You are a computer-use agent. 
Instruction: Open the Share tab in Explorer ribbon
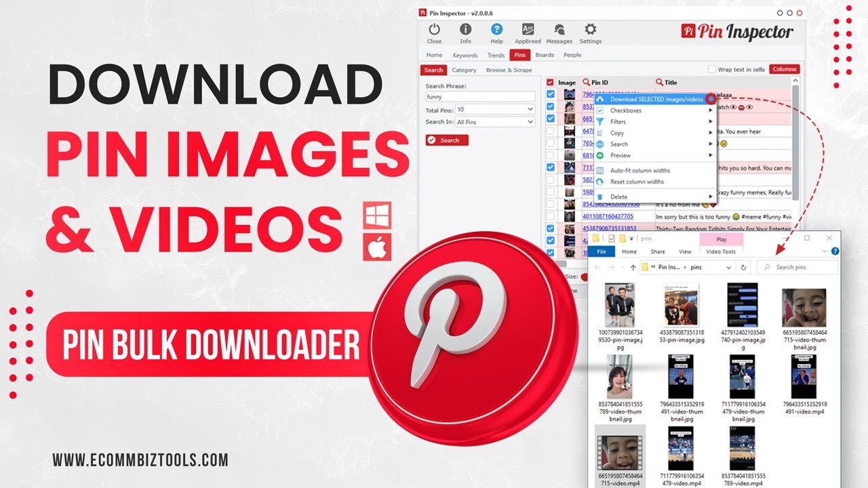point(658,251)
